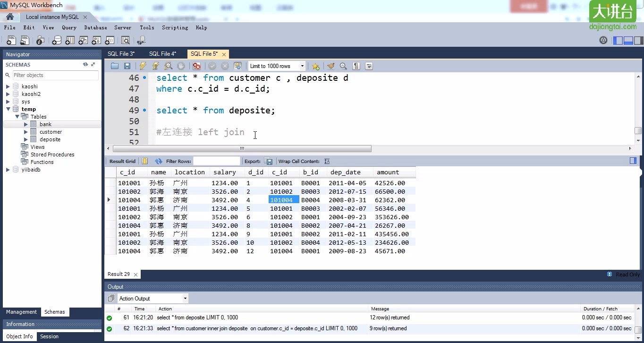The height and width of the screenshot is (343, 644).
Task: Toggle display of invisible characters in the editor
Action: coord(355,66)
